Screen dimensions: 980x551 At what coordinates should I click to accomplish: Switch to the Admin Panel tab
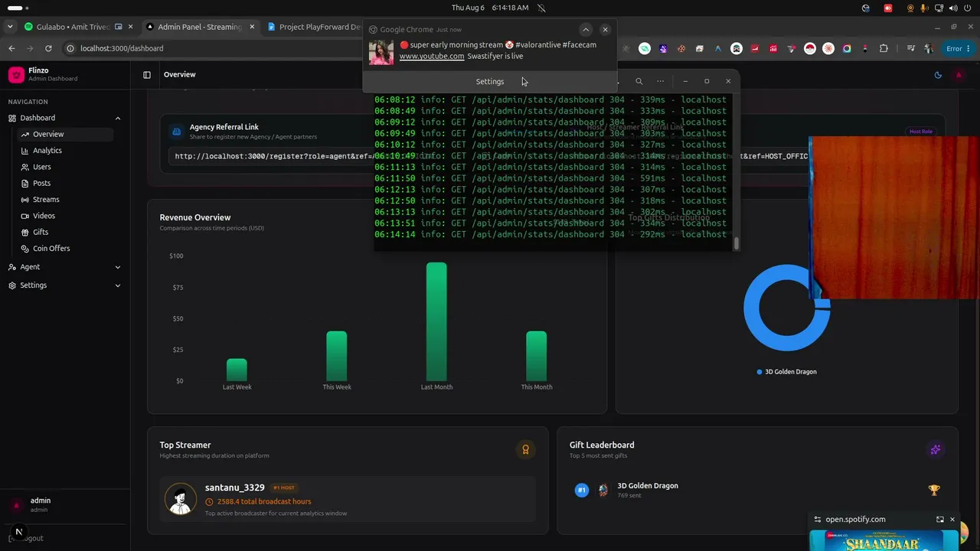click(x=199, y=27)
